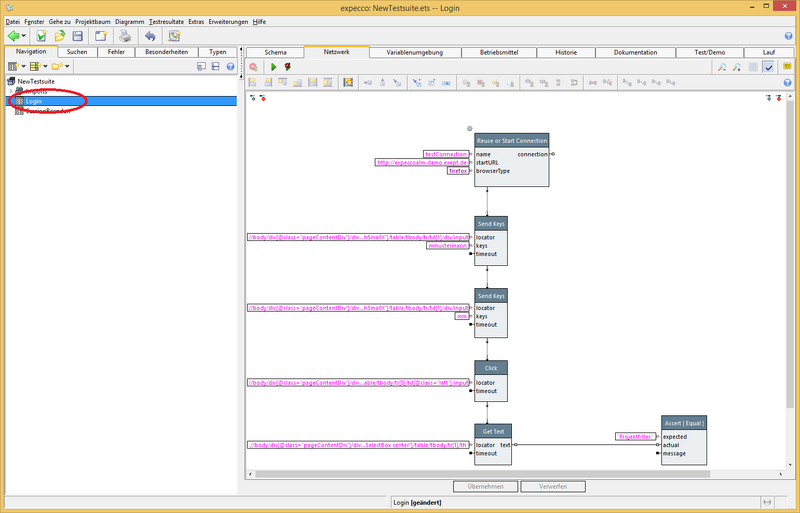Expand the Imports tree node
The height and width of the screenshot is (513, 800).
(9, 91)
